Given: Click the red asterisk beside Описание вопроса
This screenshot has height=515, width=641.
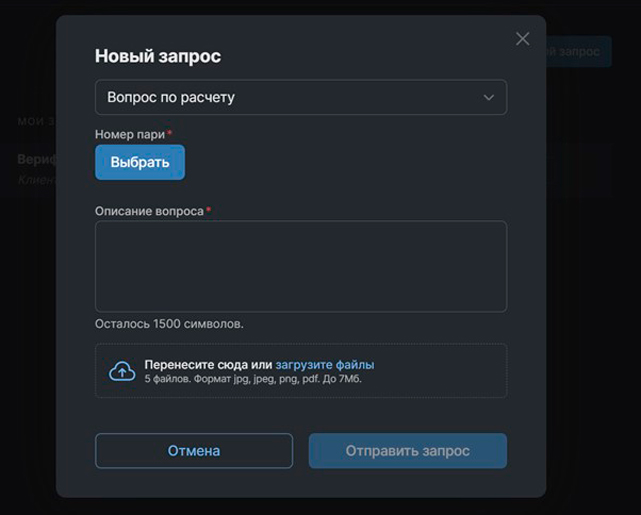Looking at the screenshot, I should tap(208, 210).
